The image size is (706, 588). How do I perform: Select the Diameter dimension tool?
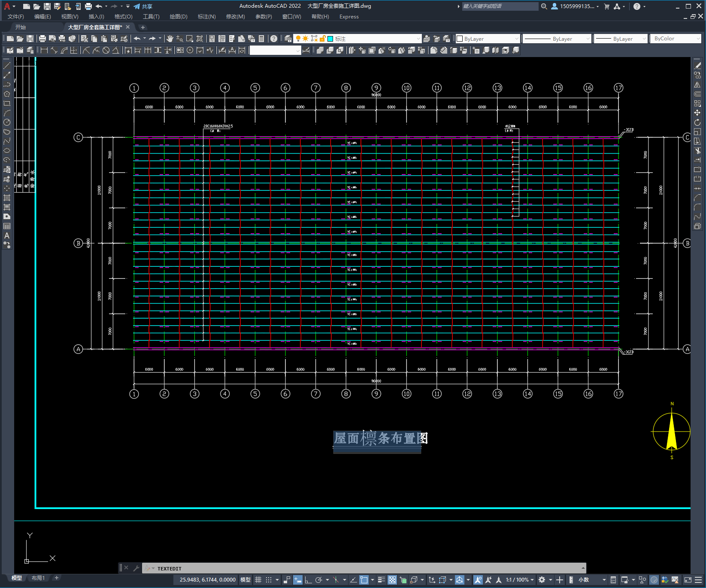(106, 50)
